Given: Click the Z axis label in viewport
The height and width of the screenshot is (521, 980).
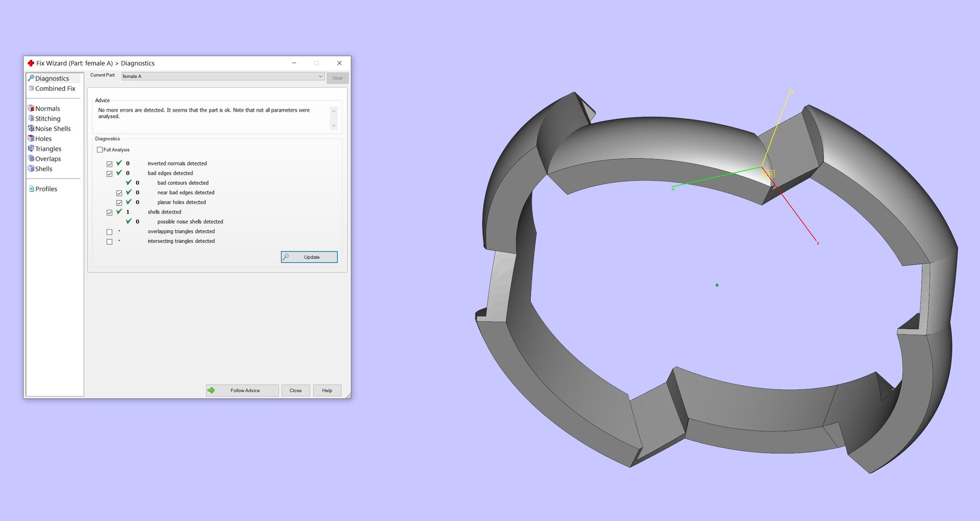Looking at the screenshot, I should click(818, 243).
